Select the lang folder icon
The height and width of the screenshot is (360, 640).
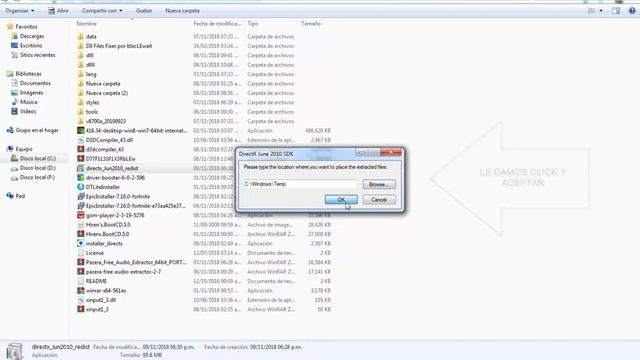(81, 74)
